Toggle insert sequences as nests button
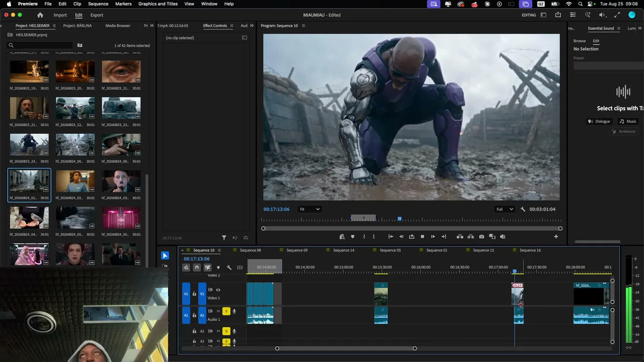 click(186, 267)
